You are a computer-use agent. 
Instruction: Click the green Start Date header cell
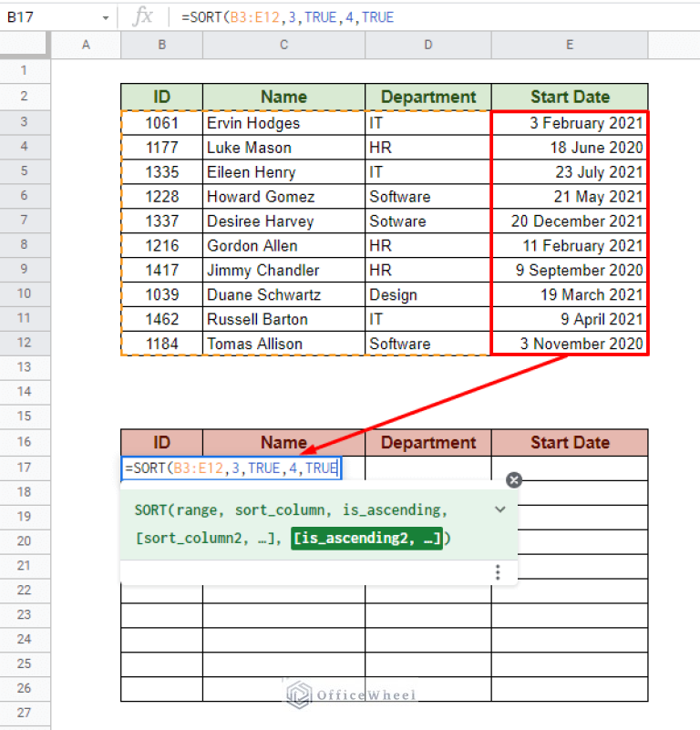pyautogui.click(x=570, y=97)
